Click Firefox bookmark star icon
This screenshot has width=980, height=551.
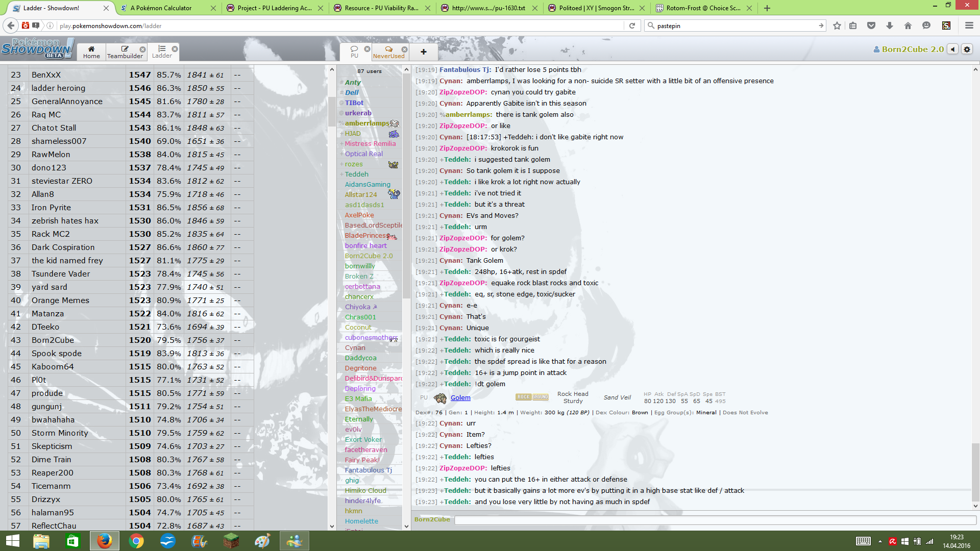837,26
